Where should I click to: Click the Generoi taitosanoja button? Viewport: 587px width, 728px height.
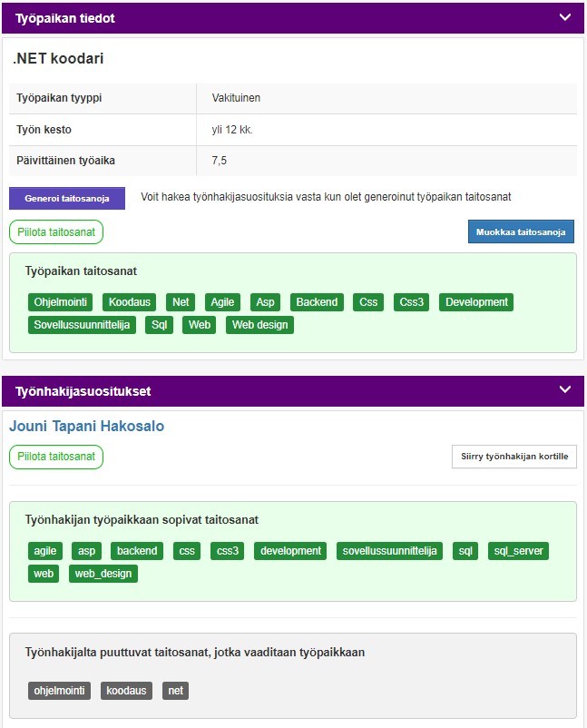pyautogui.click(x=67, y=198)
